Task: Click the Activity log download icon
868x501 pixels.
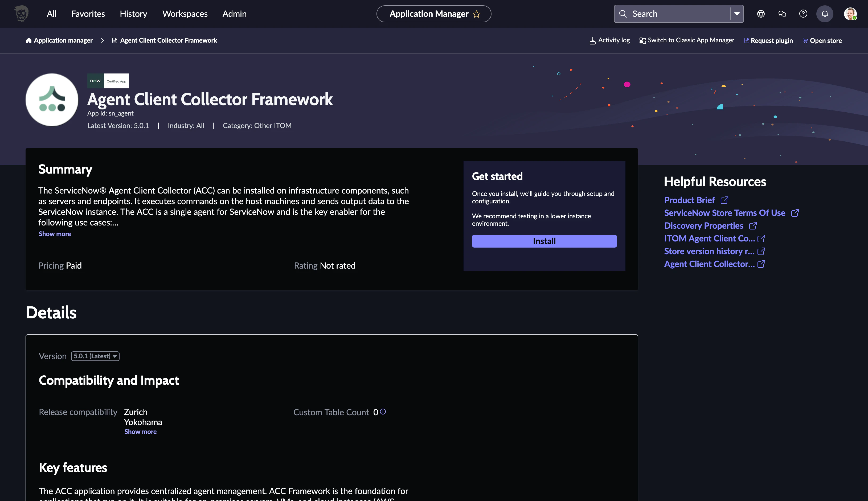Action: coord(593,41)
